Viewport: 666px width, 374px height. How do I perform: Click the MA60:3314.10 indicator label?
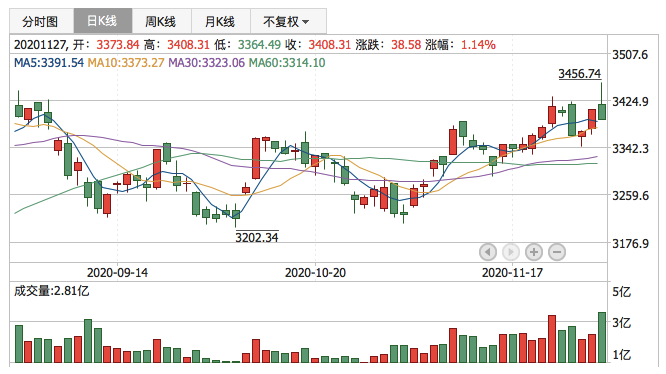point(287,63)
